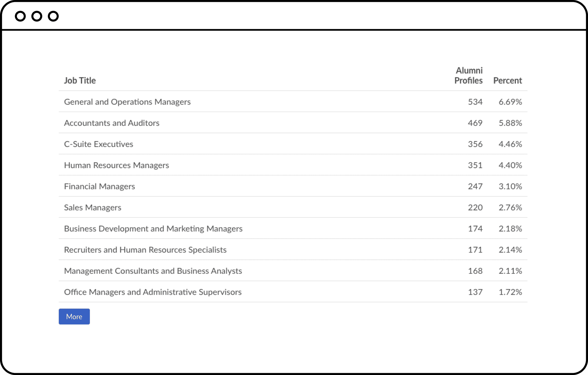Click the Alumni Profiles column header
Viewport: 588px width, 375px height.
(x=468, y=76)
